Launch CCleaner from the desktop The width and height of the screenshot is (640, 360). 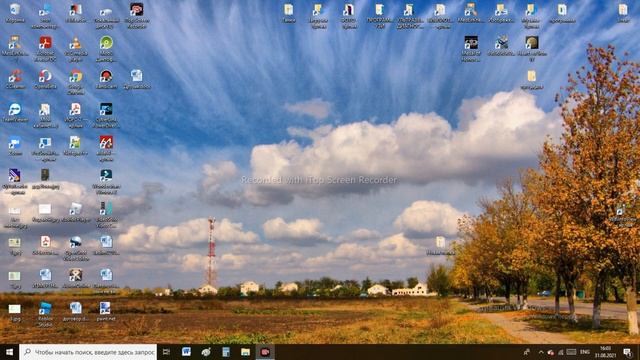pyautogui.click(x=15, y=79)
